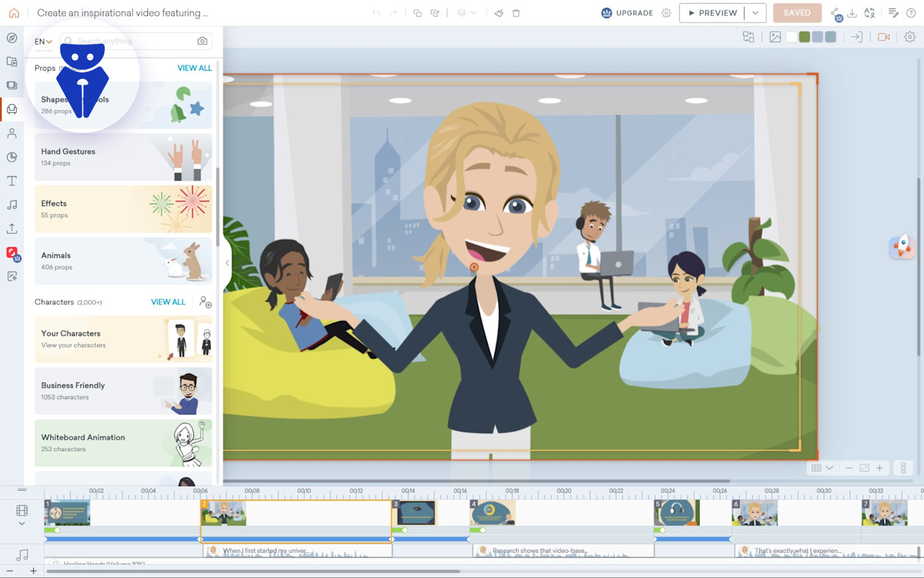
Task: Open the charts sidebar tab
Action: pyautogui.click(x=12, y=157)
